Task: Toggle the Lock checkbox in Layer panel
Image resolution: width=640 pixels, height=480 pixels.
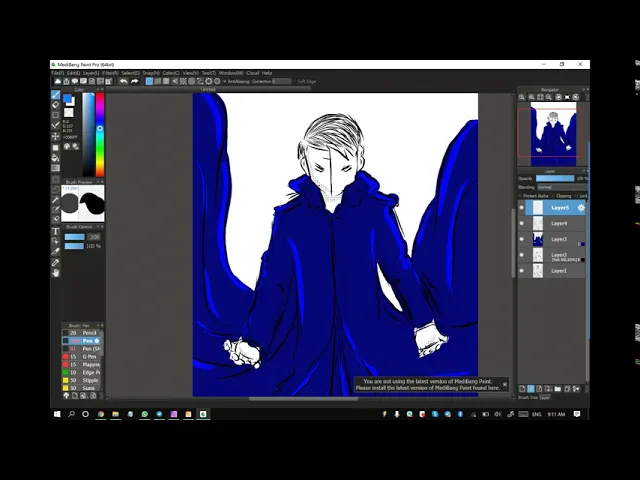Action: tap(576, 196)
